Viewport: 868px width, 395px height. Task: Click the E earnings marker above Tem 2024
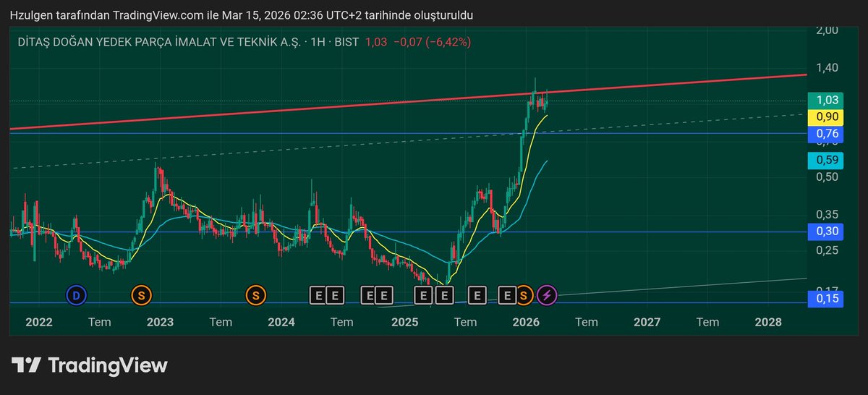click(334, 294)
